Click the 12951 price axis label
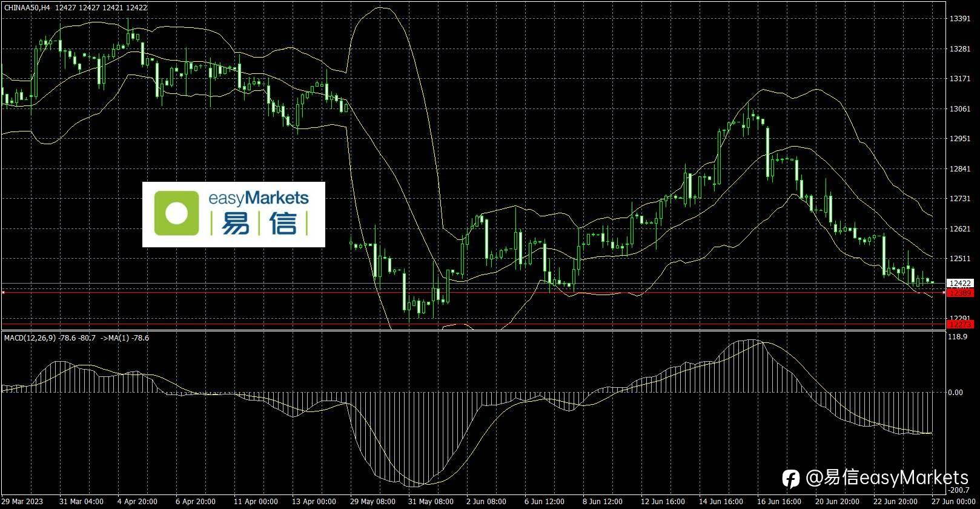The width and height of the screenshot is (980, 509). [960, 139]
